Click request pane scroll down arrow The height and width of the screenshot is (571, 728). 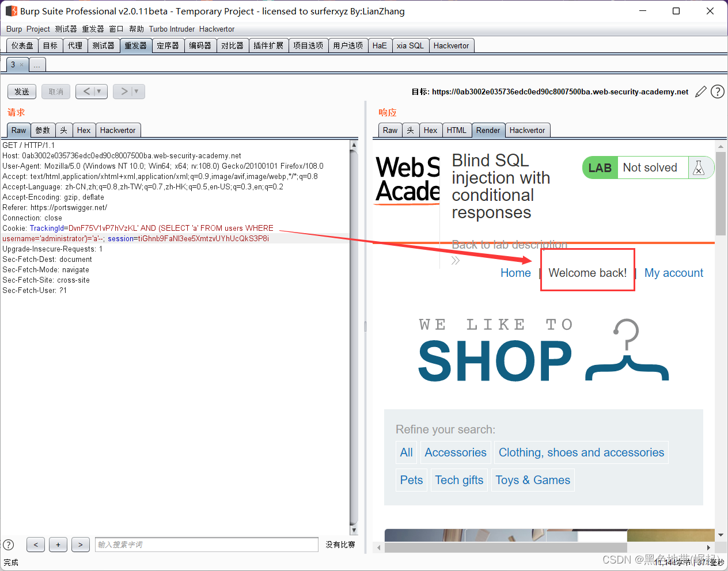pyautogui.click(x=354, y=530)
